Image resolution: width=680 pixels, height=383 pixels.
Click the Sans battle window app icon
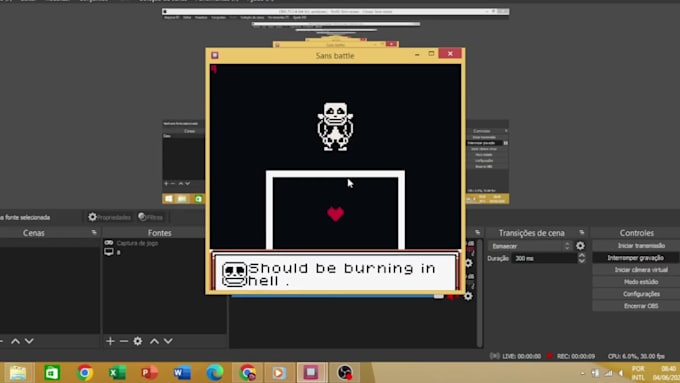pos(215,55)
